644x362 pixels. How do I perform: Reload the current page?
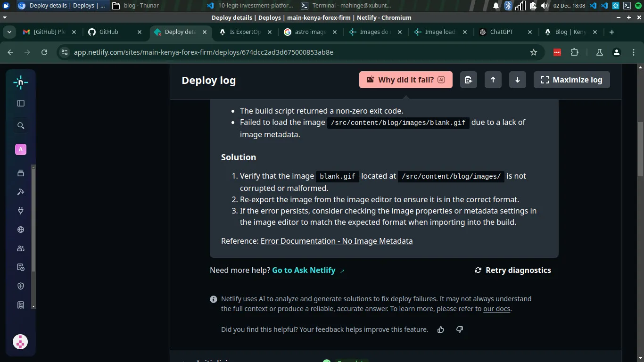tap(44, 52)
